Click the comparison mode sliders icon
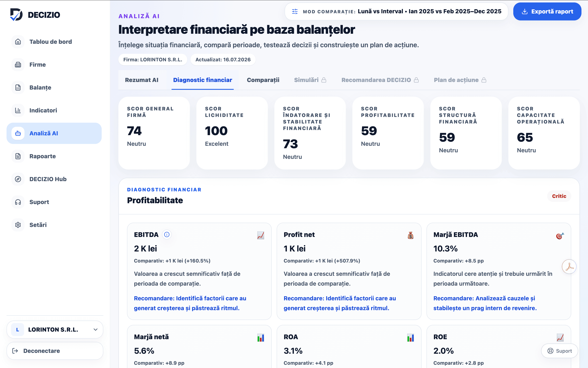588x368 pixels. point(295,11)
